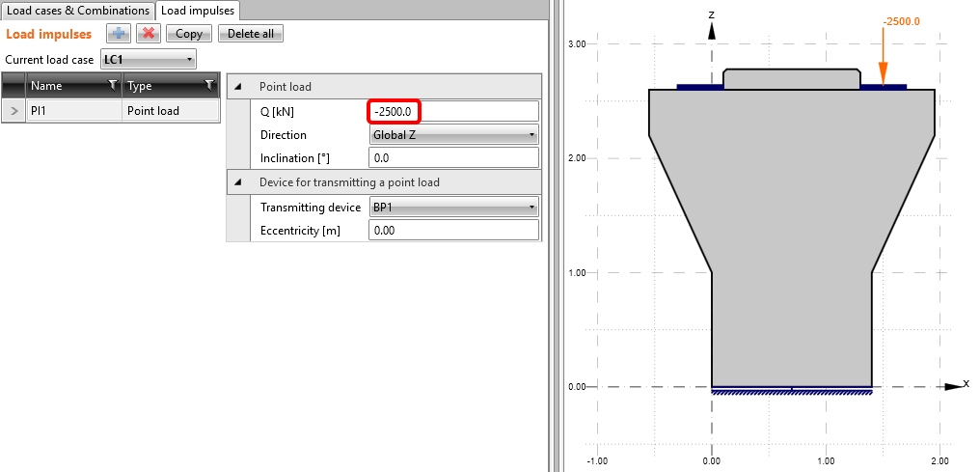Open the Direction dropdown showing Global Z
The height and width of the screenshot is (472, 980).
click(453, 135)
